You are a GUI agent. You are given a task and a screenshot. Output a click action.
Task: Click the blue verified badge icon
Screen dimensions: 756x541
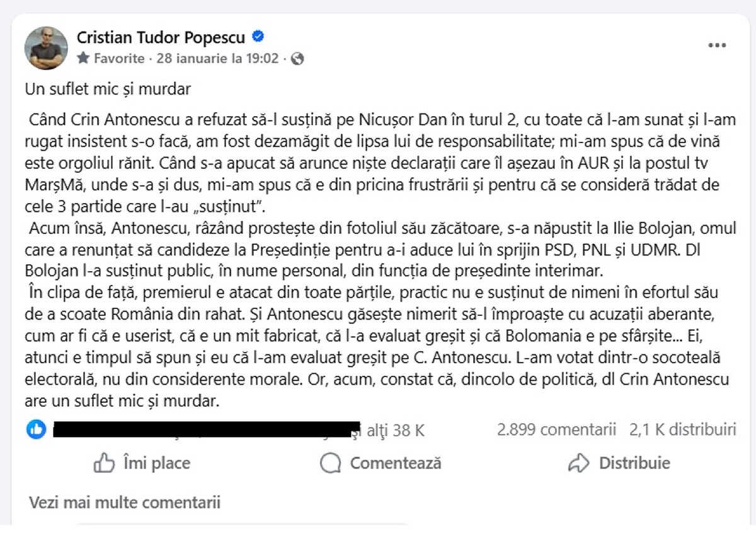click(x=258, y=37)
